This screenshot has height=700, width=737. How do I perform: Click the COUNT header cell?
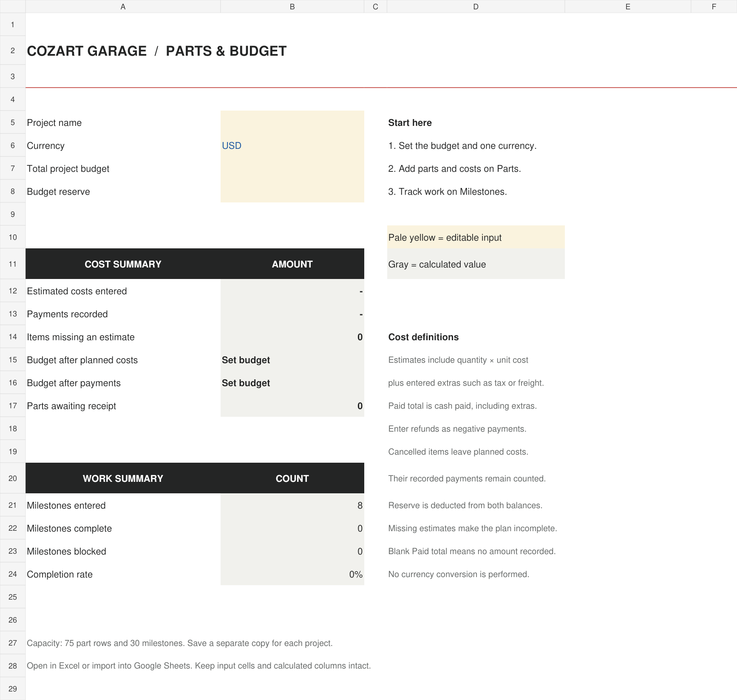(x=292, y=478)
